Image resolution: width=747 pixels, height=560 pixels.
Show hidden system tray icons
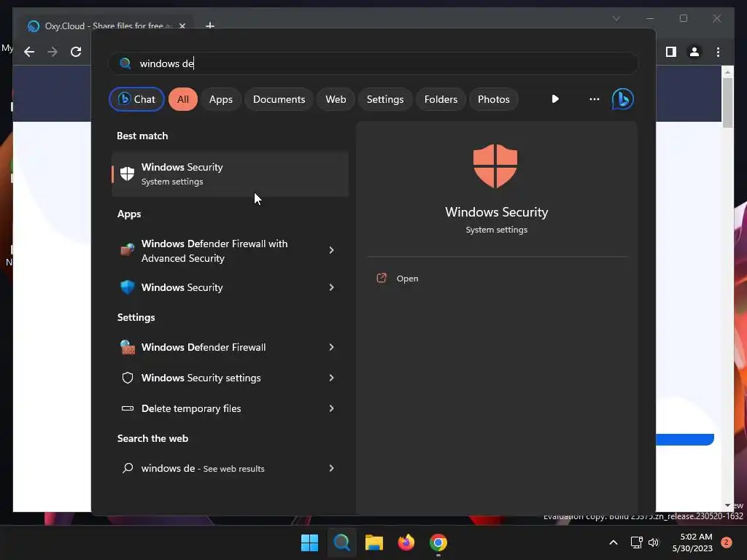pos(614,542)
